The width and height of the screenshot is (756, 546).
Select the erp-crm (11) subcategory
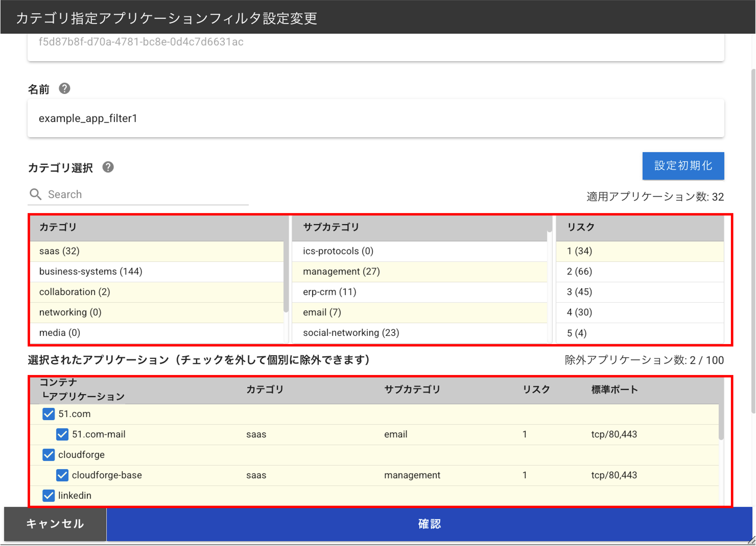coord(419,292)
